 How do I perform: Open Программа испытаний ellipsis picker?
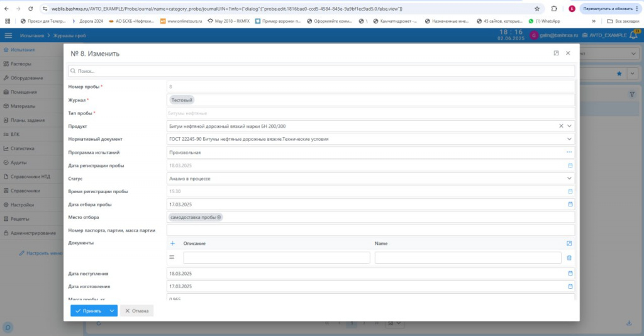point(569,152)
